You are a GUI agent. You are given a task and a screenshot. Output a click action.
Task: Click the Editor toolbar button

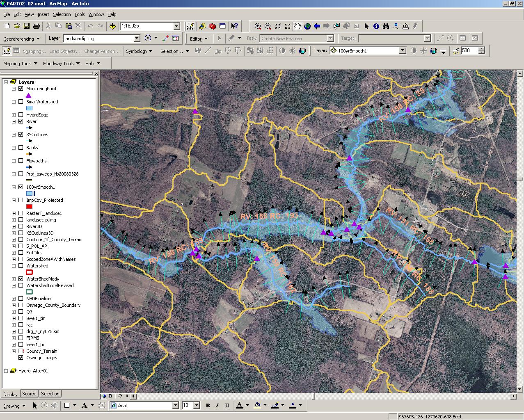tap(199, 39)
